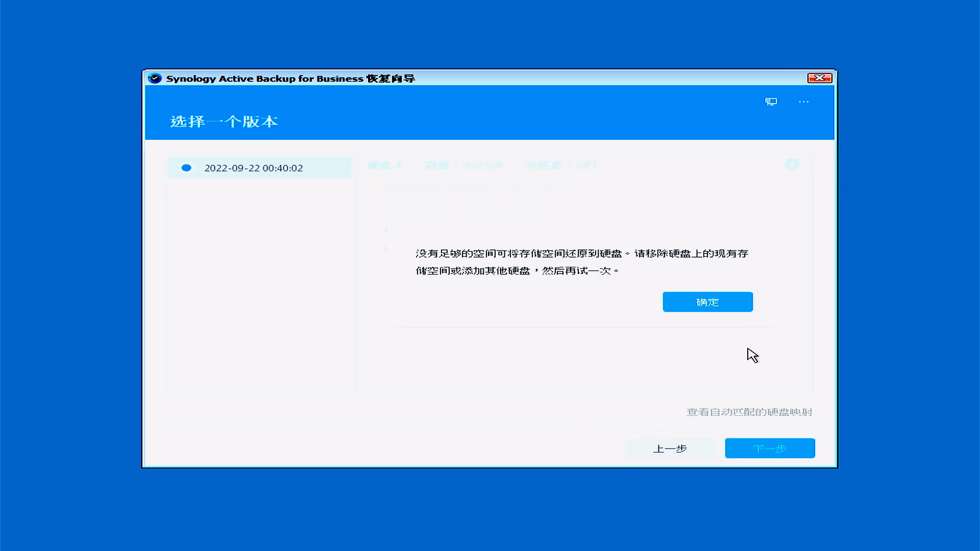Click the window title bar text
This screenshot has height=551, width=980.
(290, 78)
